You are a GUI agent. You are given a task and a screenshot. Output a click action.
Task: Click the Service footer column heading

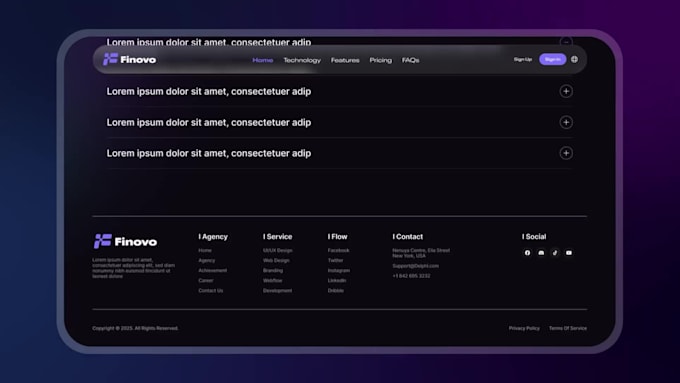tap(278, 237)
